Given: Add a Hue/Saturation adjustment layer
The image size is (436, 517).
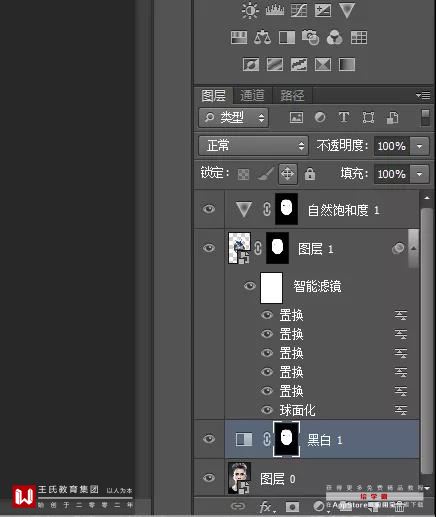Looking at the screenshot, I should (239, 37).
